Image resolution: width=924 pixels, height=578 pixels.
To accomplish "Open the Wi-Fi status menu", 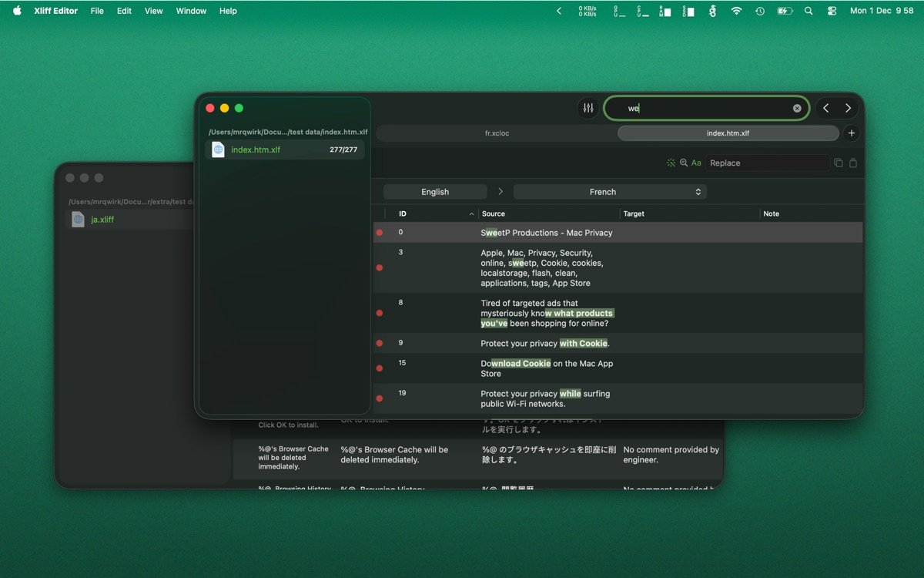I will 736,11.
